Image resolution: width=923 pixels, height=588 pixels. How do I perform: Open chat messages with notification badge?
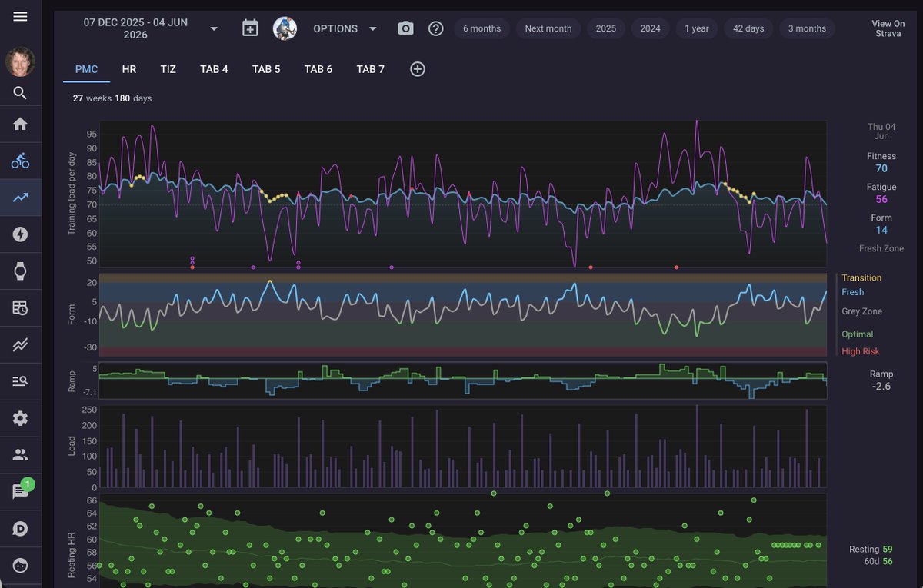[22, 490]
